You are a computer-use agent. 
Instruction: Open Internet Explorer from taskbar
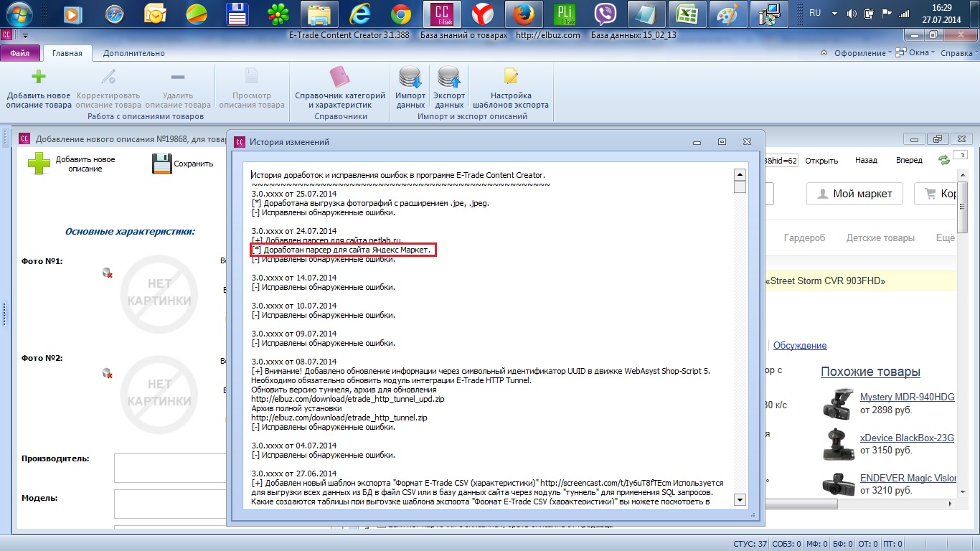[360, 14]
